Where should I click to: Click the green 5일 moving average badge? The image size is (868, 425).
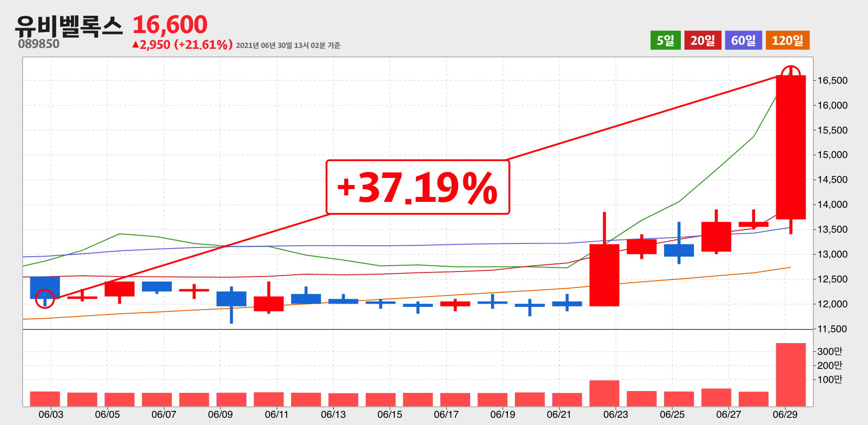click(x=665, y=40)
